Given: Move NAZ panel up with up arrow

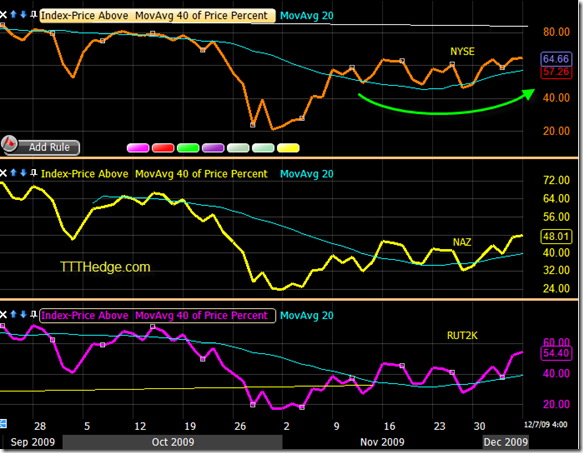Looking at the screenshot, I should click(x=14, y=173).
